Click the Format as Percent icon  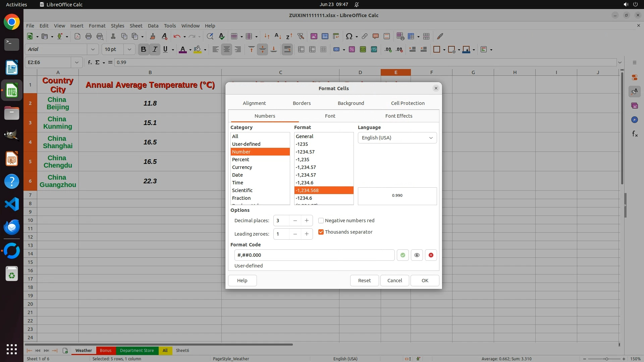point(352,50)
